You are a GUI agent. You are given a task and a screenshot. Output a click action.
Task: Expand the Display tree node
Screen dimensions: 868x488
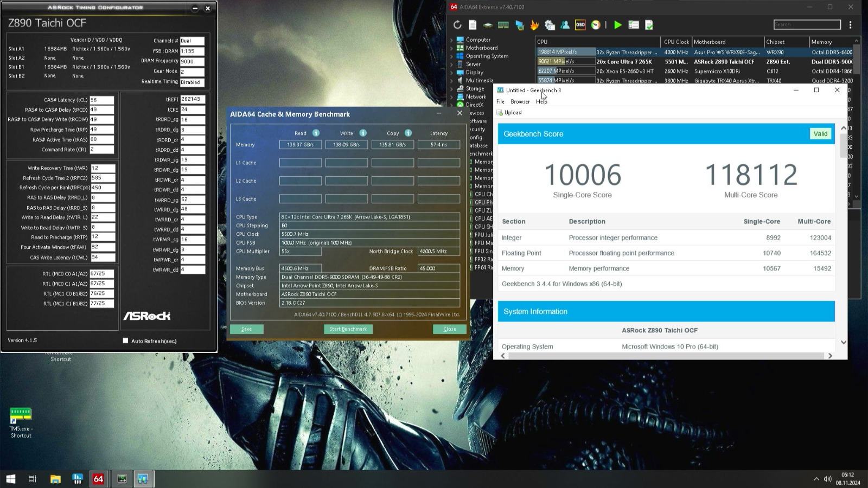pos(451,72)
